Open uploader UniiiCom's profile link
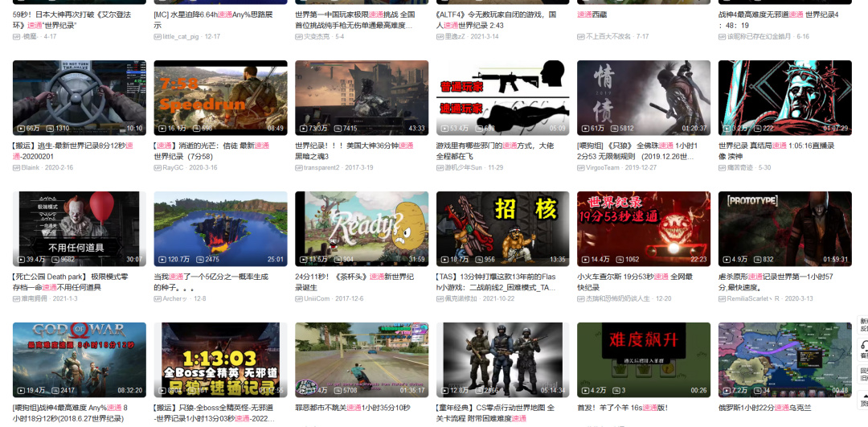This screenshot has height=427, width=868. pos(316,298)
